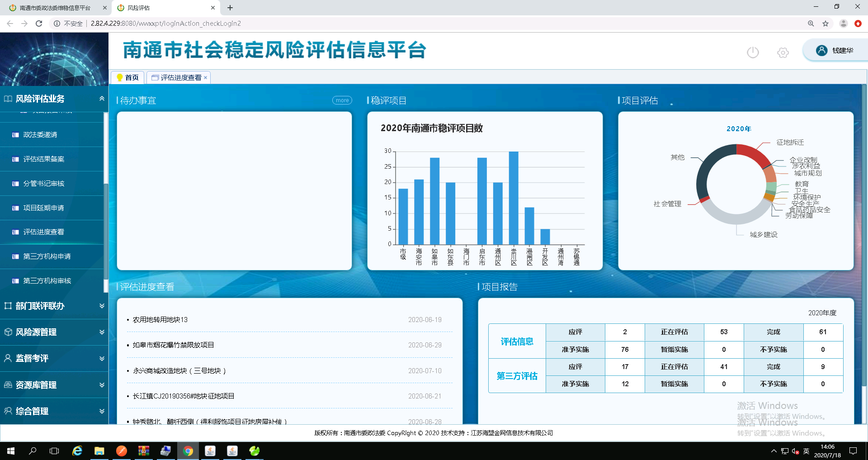Click the lightbulb icon on the 首页 tab

119,77
